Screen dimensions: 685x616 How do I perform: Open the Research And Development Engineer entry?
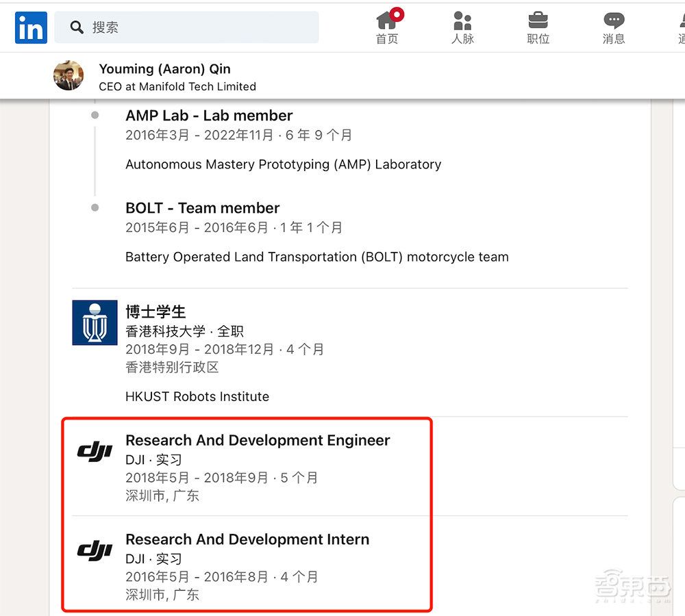[x=258, y=440]
